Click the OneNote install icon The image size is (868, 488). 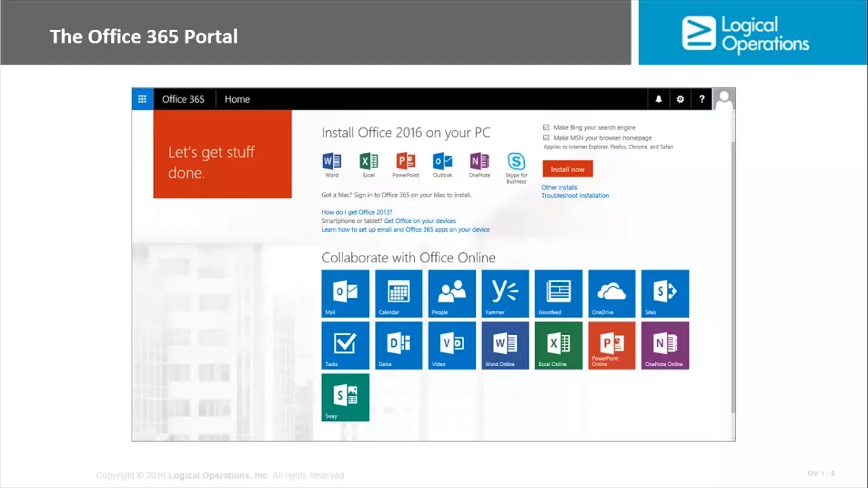point(479,161)
